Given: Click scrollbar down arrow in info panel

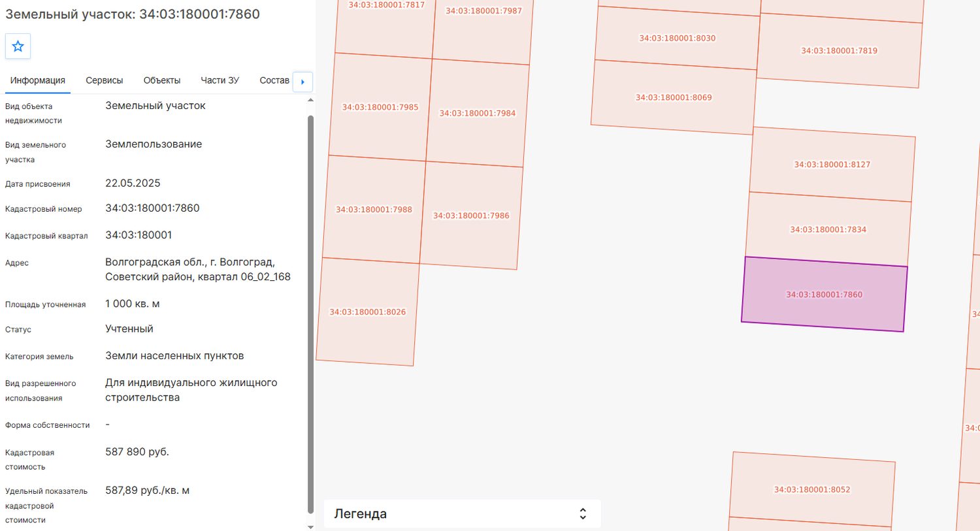Looking at the screenshot, I should click(310, 526).
